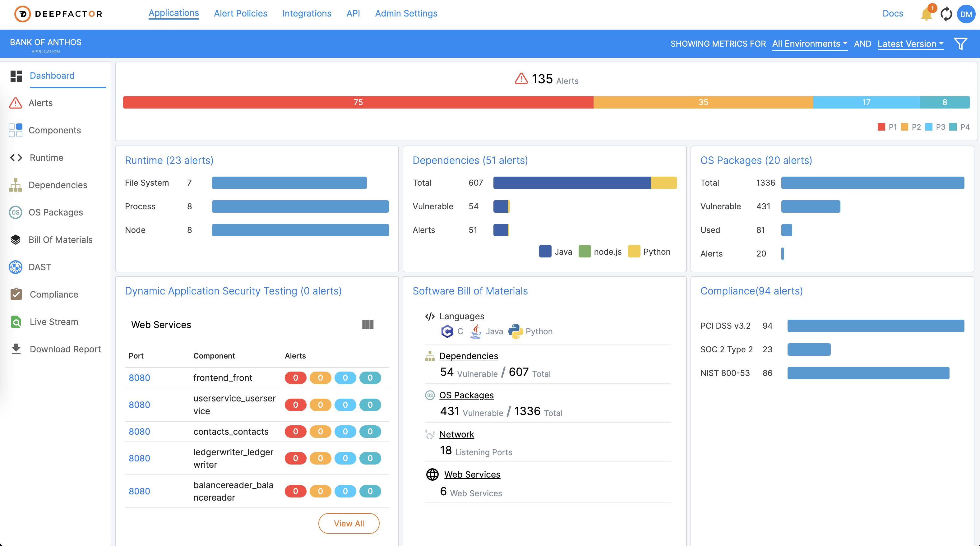Toggle the Web Services column view icon
The height and width of the screenshot is (546, 980).
pyautogui.click(x=367, y=325)
